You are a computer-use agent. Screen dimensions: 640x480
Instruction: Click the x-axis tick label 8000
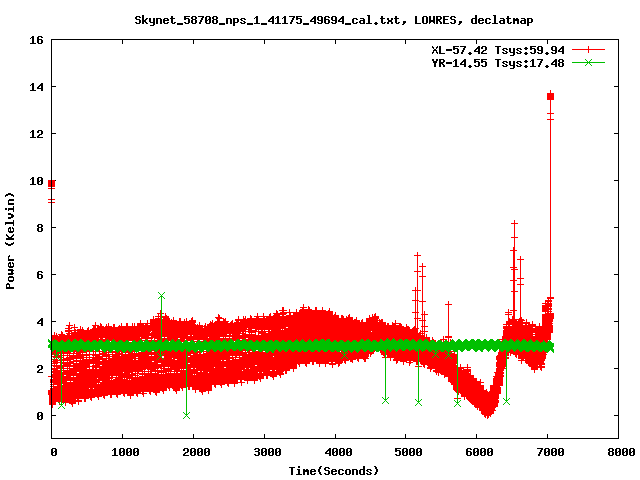[x=621, y=452]
